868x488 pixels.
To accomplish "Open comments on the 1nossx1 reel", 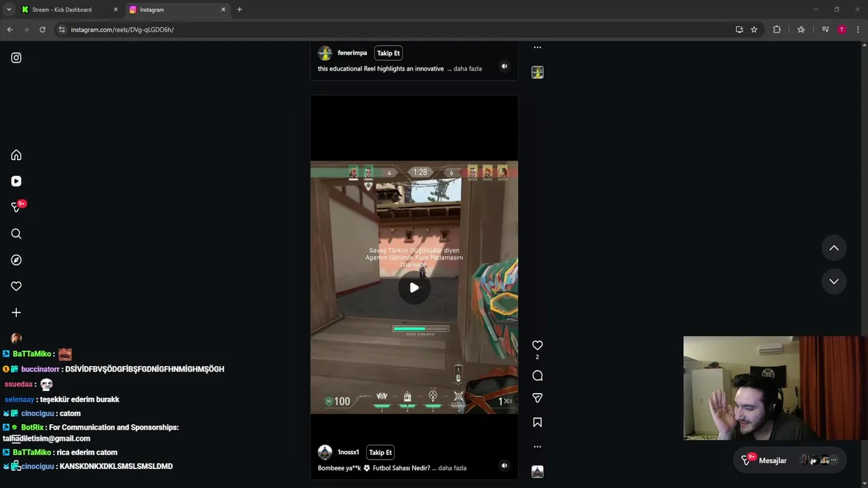I will (537, 375).
